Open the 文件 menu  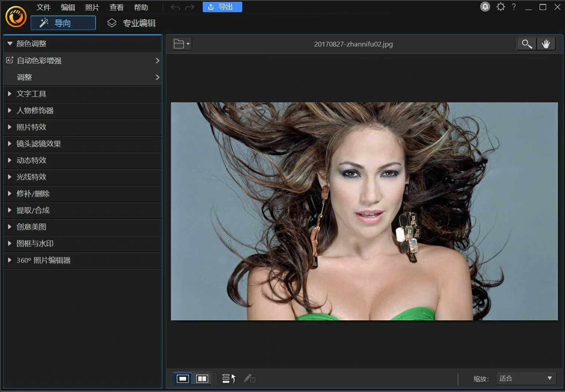pos(44,7)
